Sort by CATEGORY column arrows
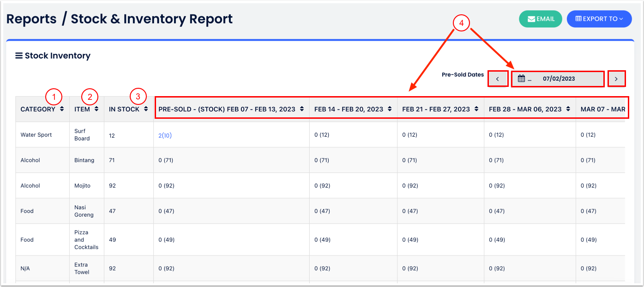644x287 pixels. click(x=61, y=109)
